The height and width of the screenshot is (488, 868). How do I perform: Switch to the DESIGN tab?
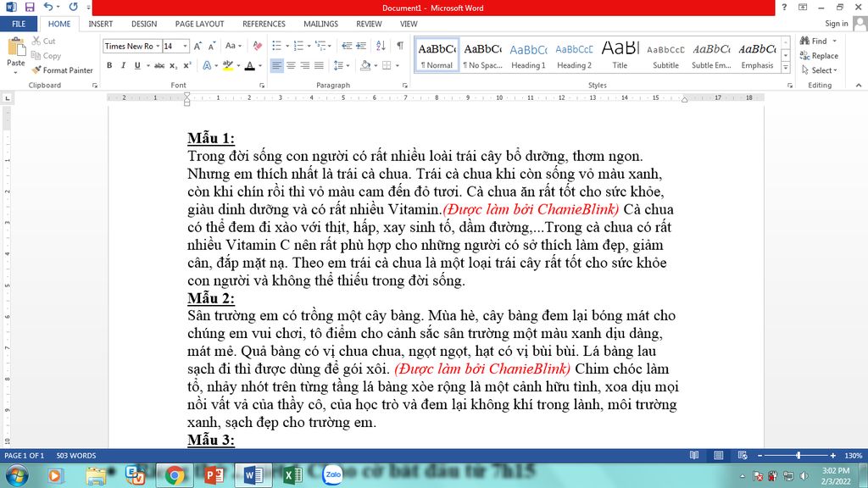coord(144,24)
